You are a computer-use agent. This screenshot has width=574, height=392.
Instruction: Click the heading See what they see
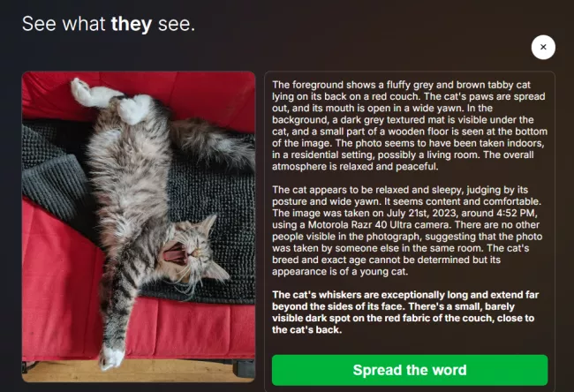[109, 24]
